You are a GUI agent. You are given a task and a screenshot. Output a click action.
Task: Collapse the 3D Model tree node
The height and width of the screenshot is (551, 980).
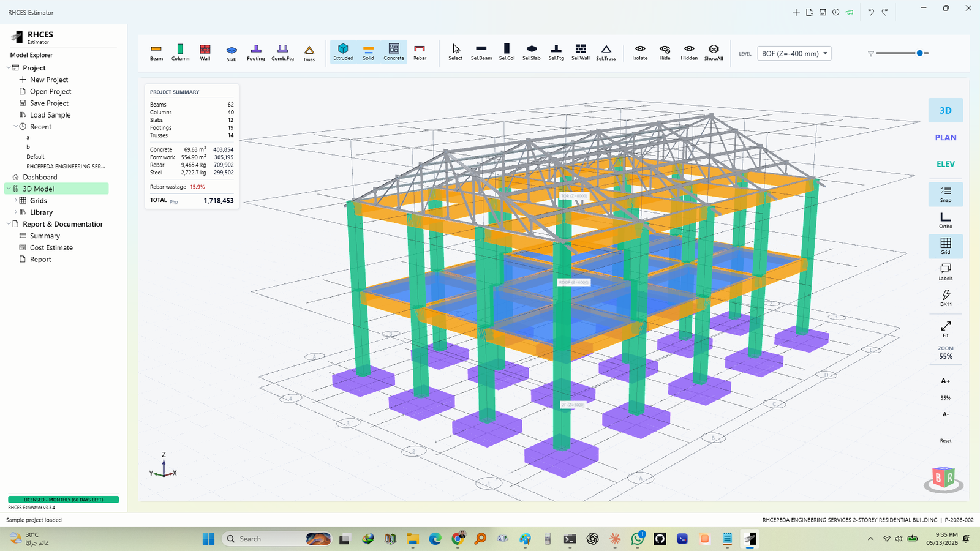tap(9, 189)
